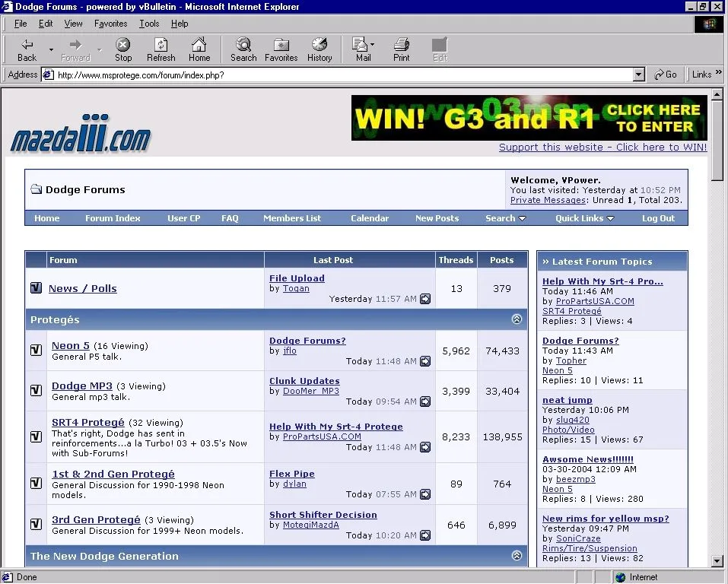Image resolution: width=728 pixels, height=584 pixels.
Task: Open the History toolbar icon
Action: click(319, 45)
